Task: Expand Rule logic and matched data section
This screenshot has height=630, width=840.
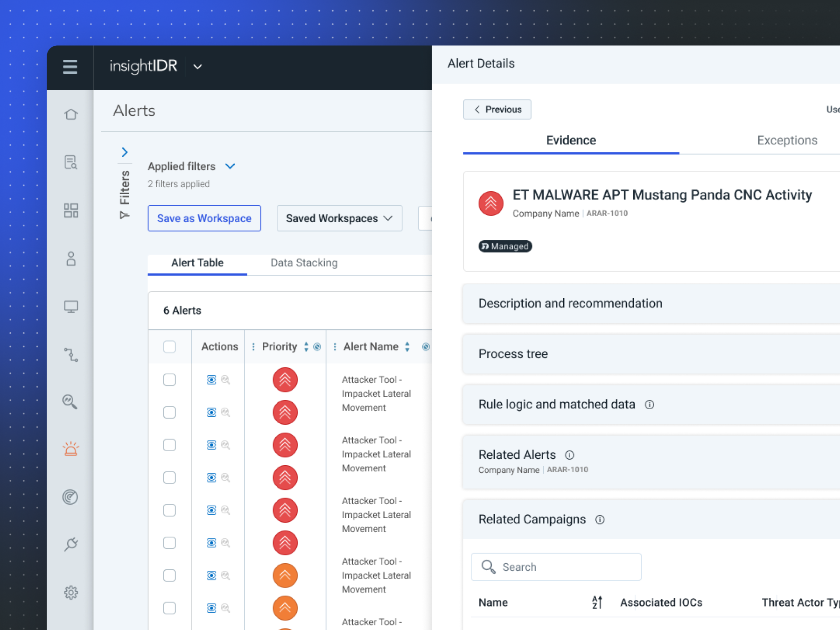Action: (651, 405)
